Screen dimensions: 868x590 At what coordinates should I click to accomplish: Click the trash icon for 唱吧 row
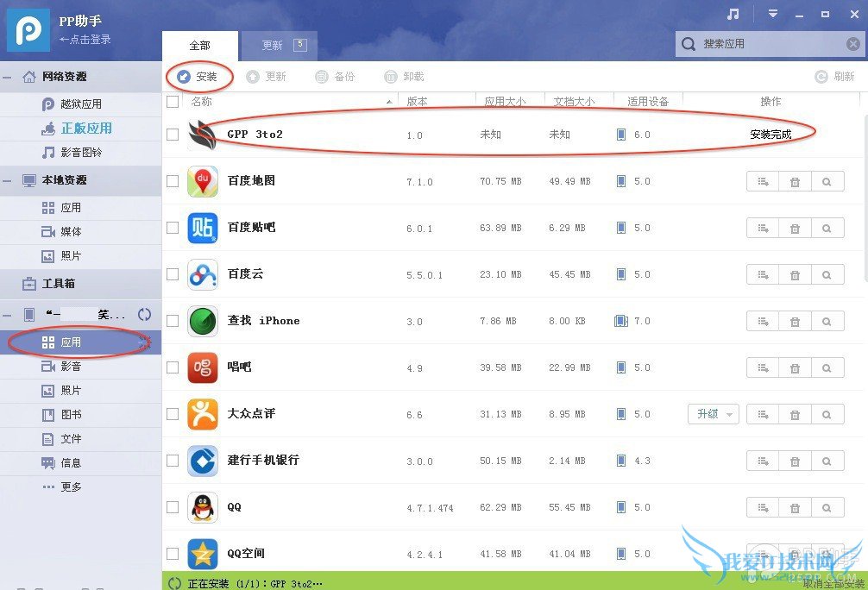tap(795, 367)
